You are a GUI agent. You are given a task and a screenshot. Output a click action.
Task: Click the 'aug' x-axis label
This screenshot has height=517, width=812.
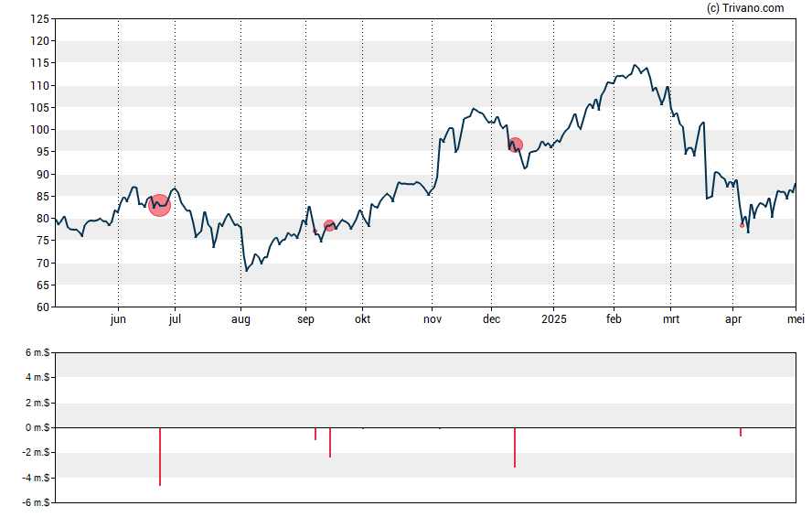coord(240,319)
